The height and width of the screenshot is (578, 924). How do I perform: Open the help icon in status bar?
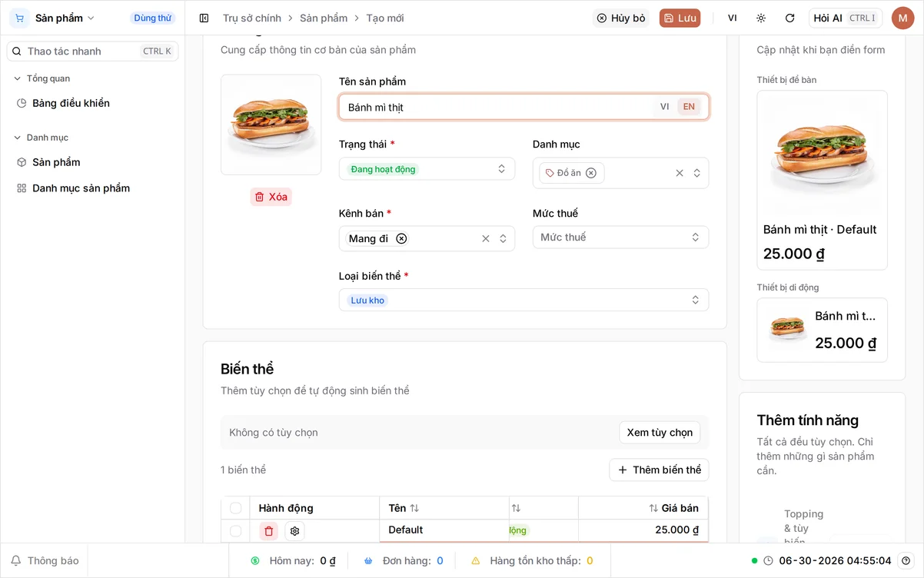(x=906, y=561)
